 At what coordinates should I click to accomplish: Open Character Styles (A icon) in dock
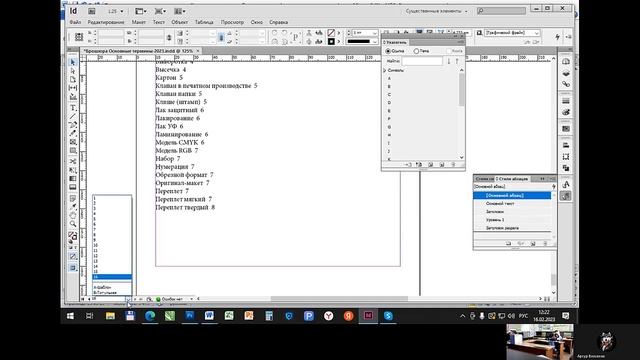click(x=566, y=184)
